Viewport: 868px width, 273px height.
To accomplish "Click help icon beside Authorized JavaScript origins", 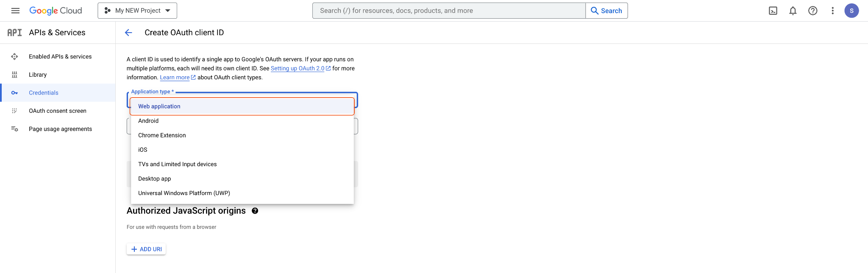I will tap(255, 211).
